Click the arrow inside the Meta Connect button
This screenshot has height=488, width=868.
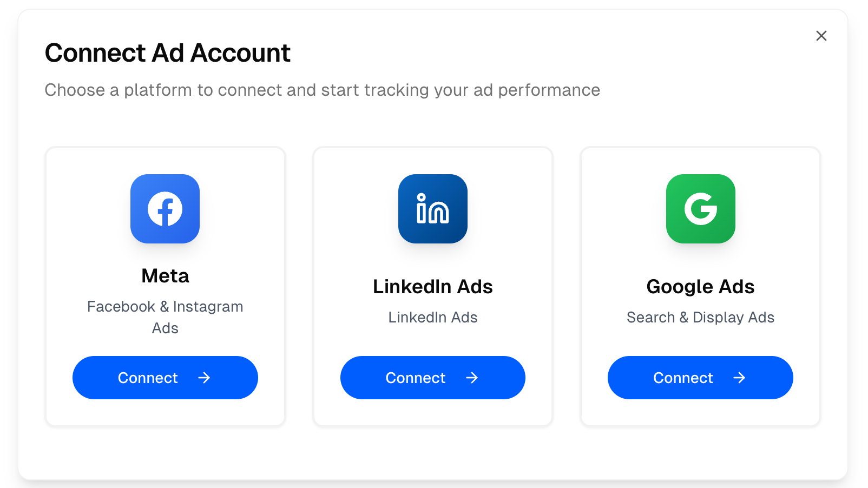(x=205, y=378)
